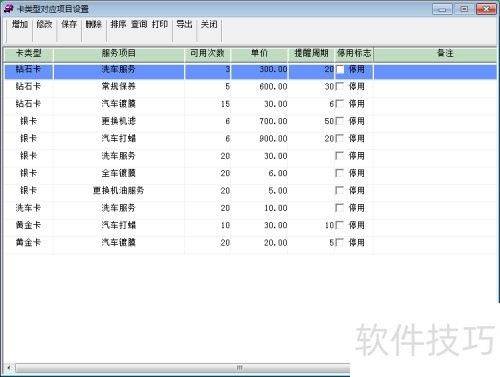Toggle 停用 checkbox for 钻石卡 洗车服务 row
This screenshot has height=377, width=500.
point(340,69)
